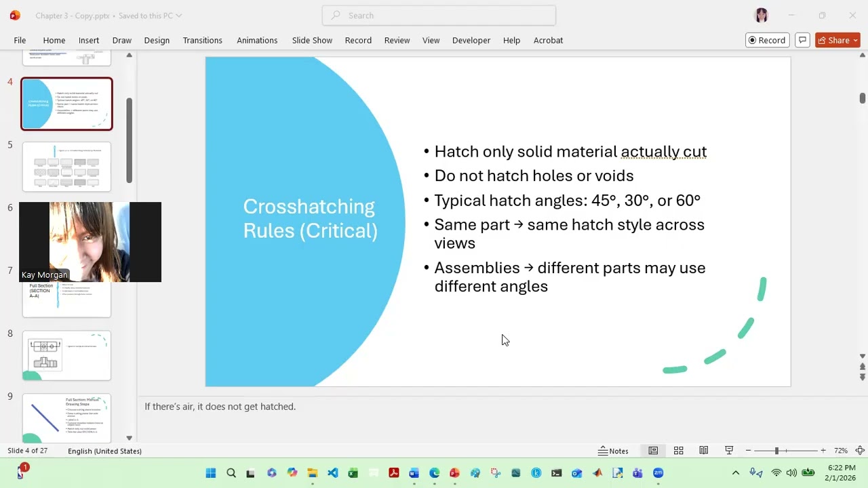Click thumbnail pane scroll down arrow
868x488 pixels.
129,438
